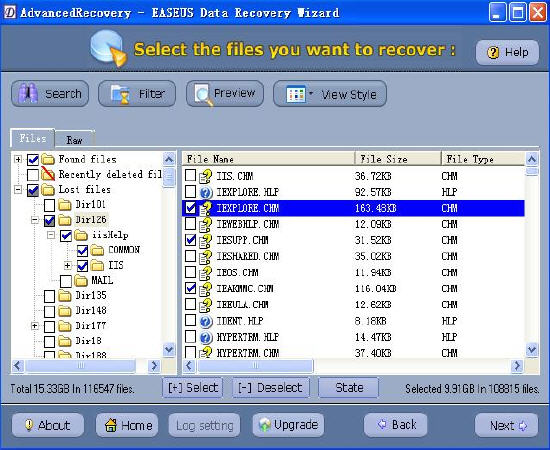Click the file list horizontal scrollbar thumb
Screen dimensions: 550x450
(255, 366)
